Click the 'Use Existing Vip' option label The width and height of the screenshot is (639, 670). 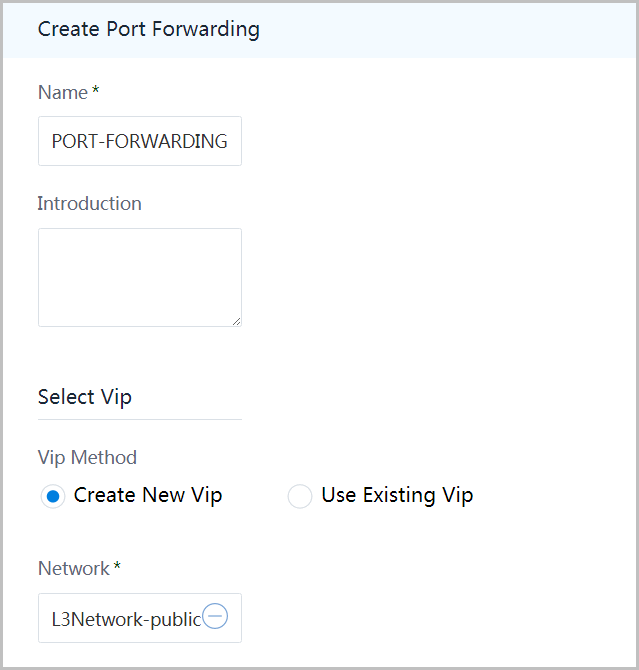point(398,495)
